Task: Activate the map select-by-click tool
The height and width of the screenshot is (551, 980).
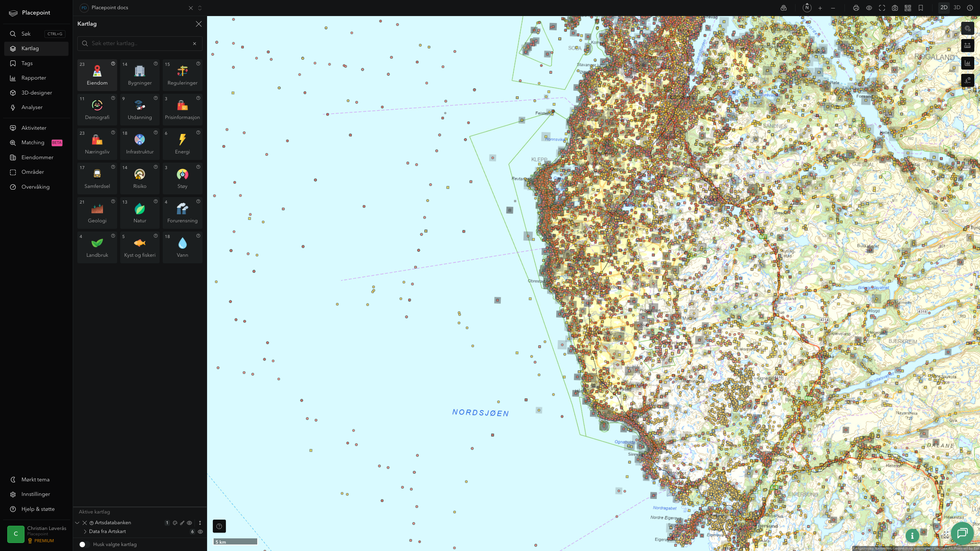Action: pyautogui.click(x=968, y=28)
